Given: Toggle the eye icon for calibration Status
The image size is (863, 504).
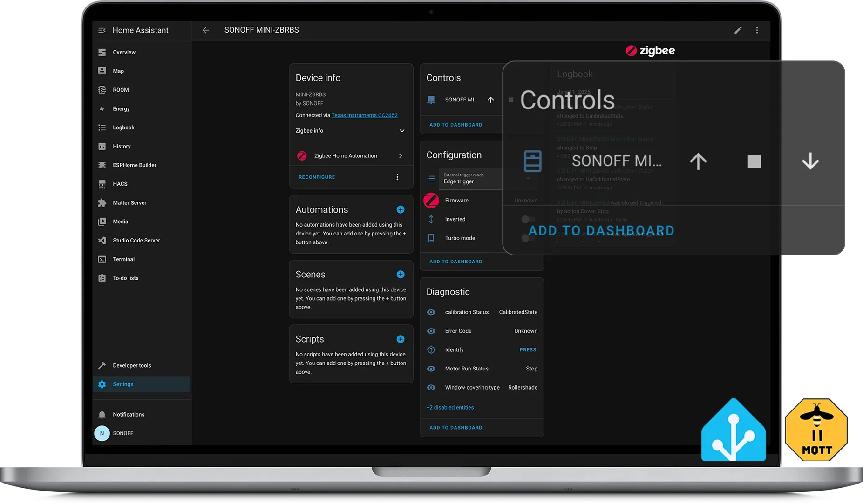Looking at the screenshot, I should [x=431, y=312].
